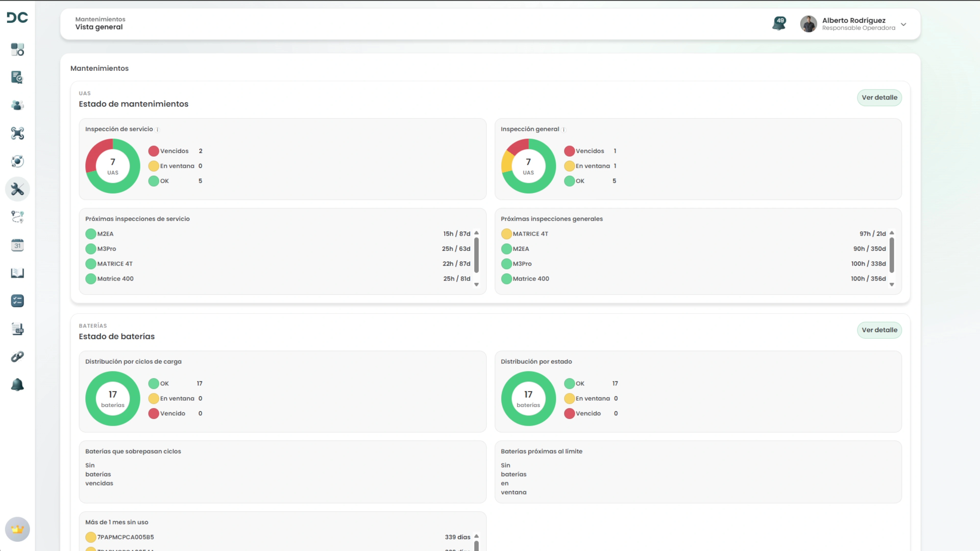Screen dimensions: 980x551
Task: Click yellow En ventana swatch in Inspección general
Action: pyautogui.click(x=570, y=166)
